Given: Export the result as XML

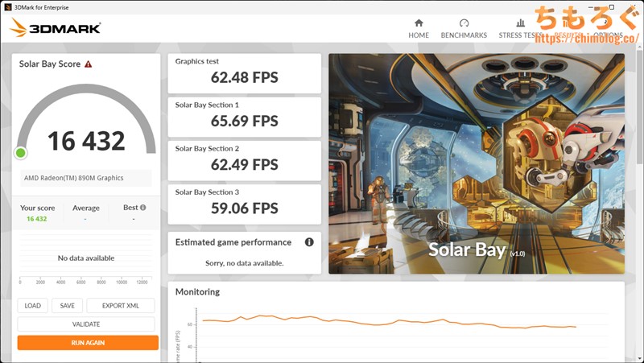Looking at the screenshot, I should coord(120,306).
